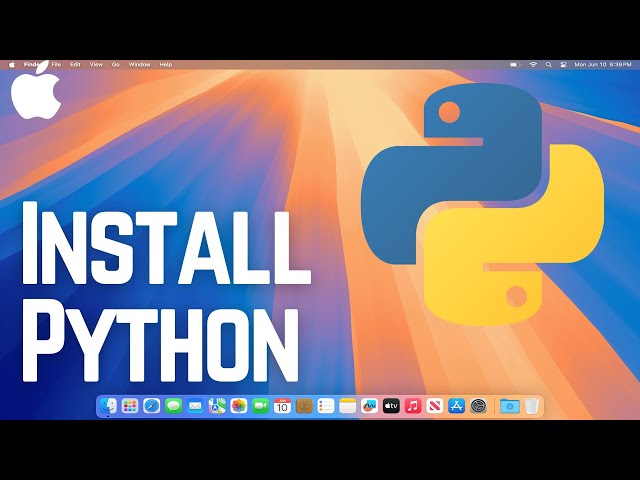Open the File menu
The height and width of the screenshot is (480, 640).
tap(56, 64)
